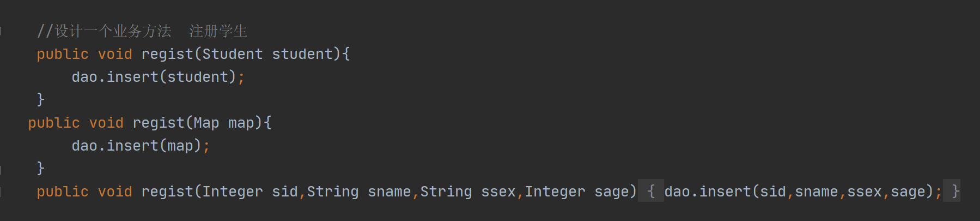
Task: Click the map argument inside dao.insert(map)
Action: (180, 146)
